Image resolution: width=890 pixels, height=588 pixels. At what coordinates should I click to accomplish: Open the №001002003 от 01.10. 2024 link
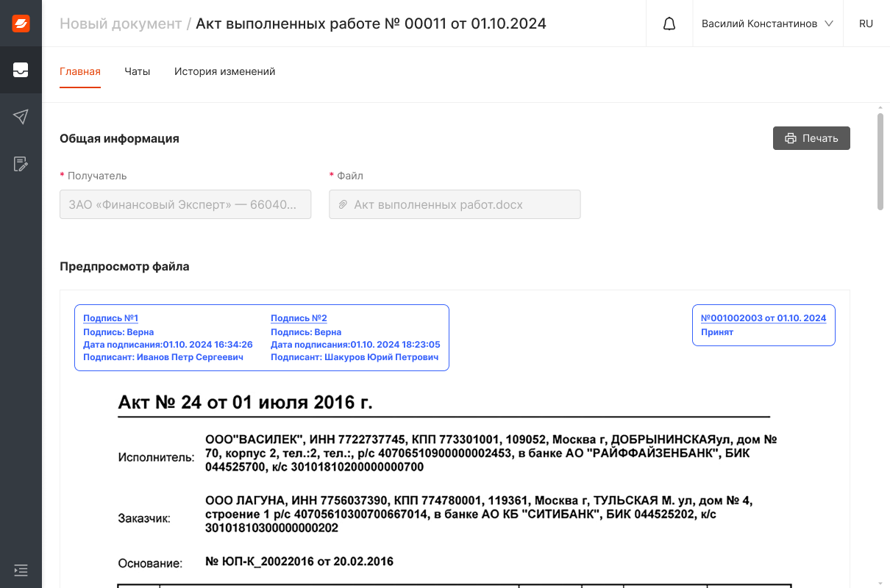click(763, 318)
